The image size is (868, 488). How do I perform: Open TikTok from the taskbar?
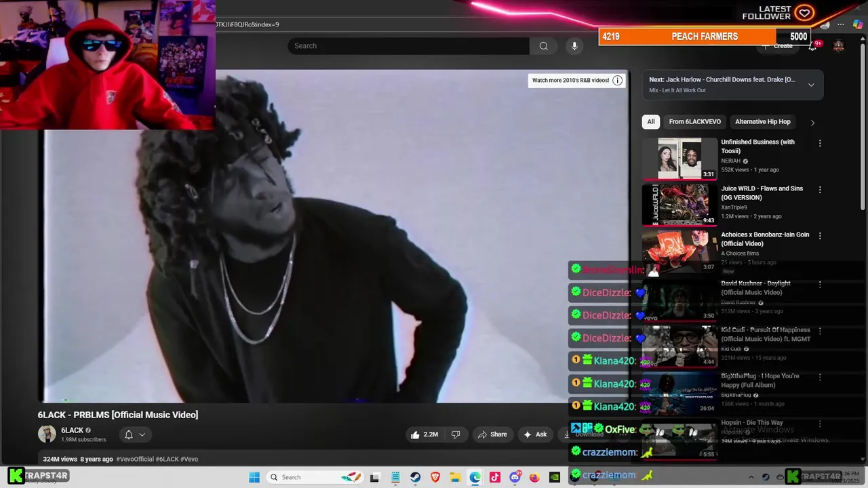(x=495, y=477)
